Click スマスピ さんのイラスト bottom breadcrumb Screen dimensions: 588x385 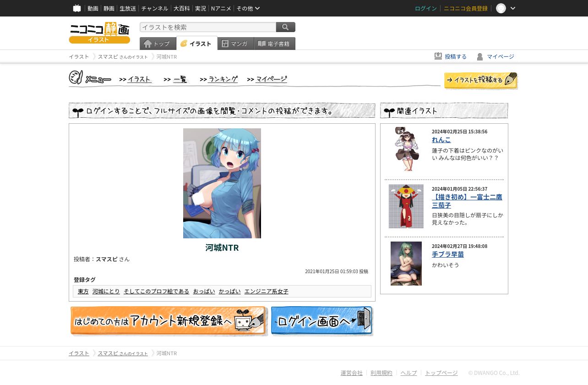[x=123, y=353]
